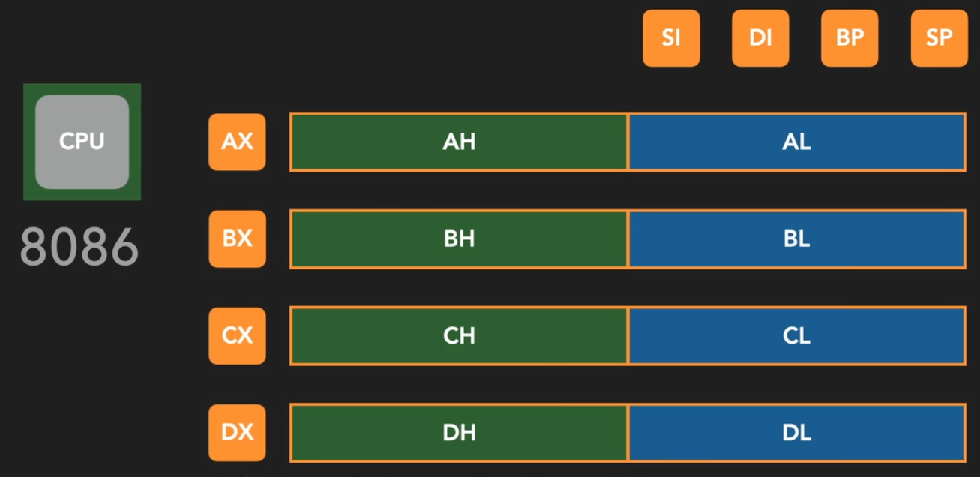Select the DH high byte segment
The width and height of the screenshot is (980, 477).
[459, 433]
